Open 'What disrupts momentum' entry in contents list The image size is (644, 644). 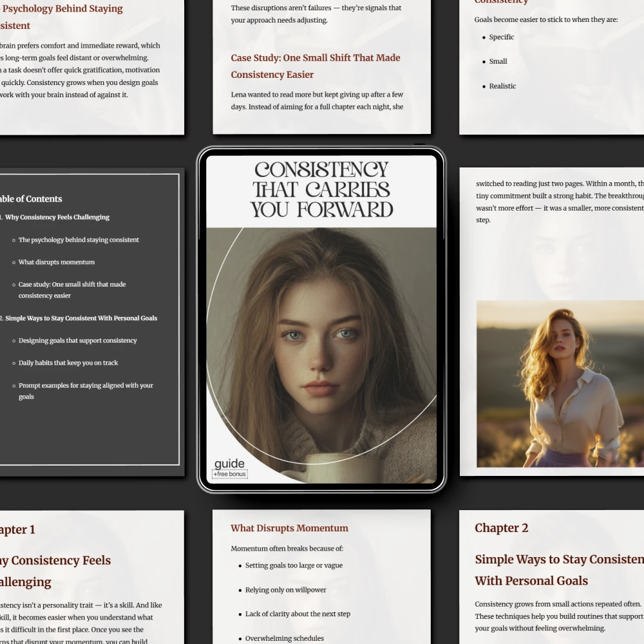[57, 263]
